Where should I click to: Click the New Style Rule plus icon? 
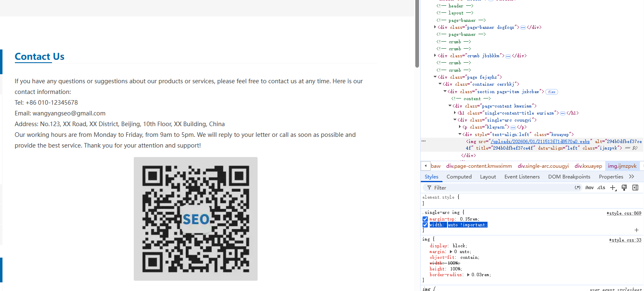tap(613, 188)
